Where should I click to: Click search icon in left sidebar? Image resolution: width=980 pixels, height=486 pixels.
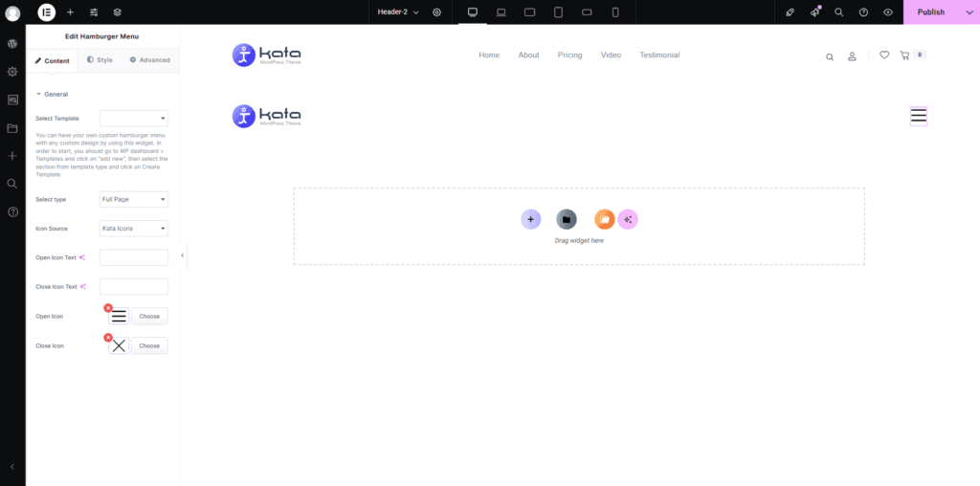point(12,184)
